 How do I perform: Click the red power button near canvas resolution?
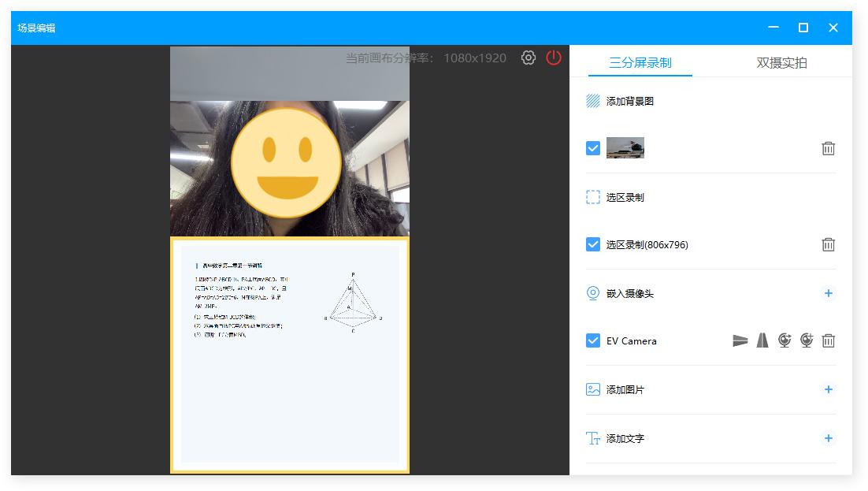(x=553, y=58)
